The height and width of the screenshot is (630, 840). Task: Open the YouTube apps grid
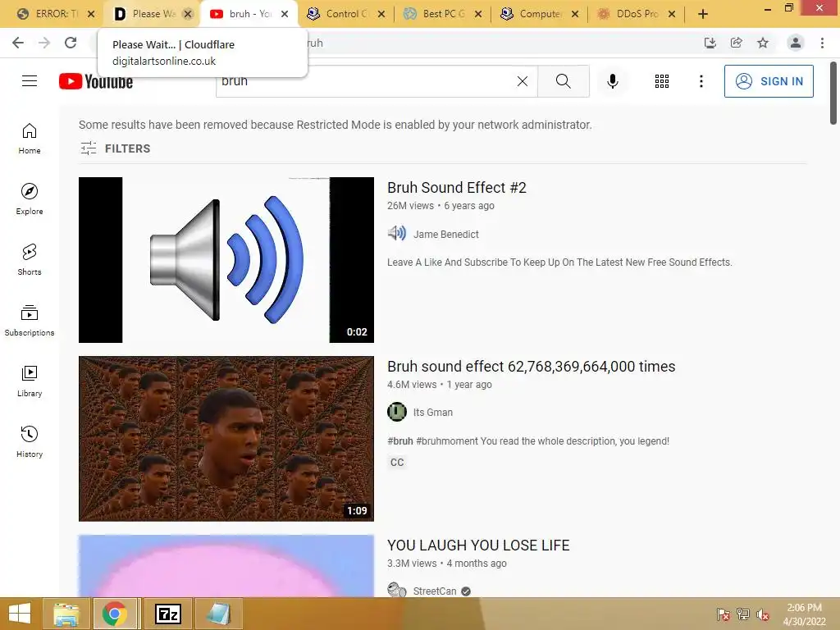coord(662,81)
